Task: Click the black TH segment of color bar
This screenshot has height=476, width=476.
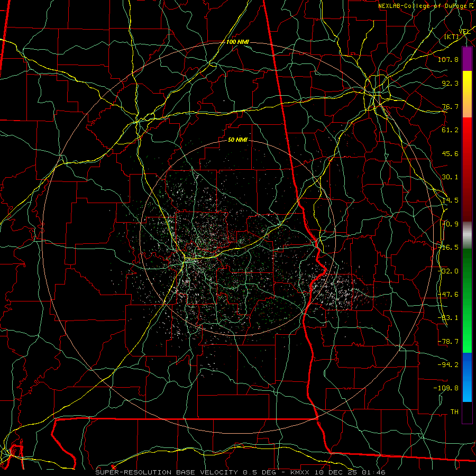Action: (467, 413)
